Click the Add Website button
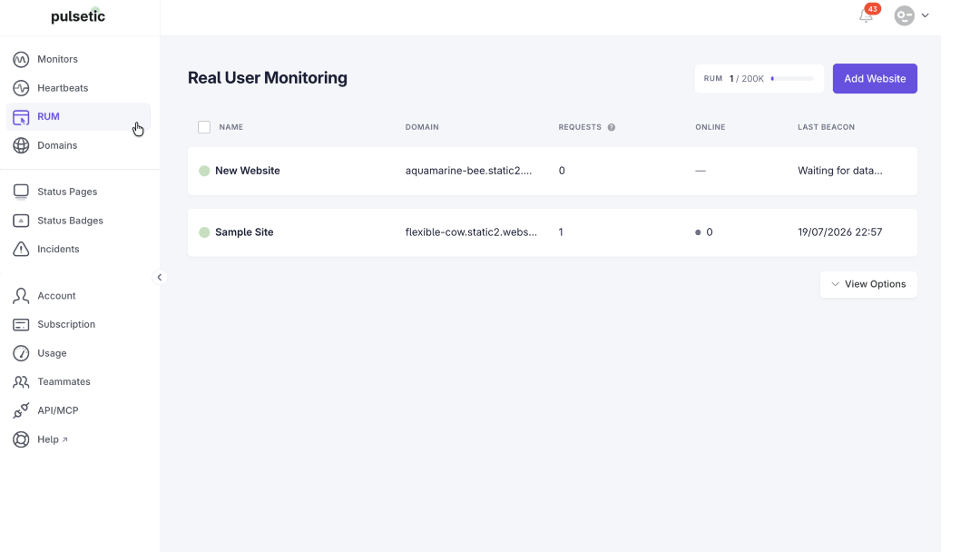This screenshot has width=980, height=552. (875, 79)
